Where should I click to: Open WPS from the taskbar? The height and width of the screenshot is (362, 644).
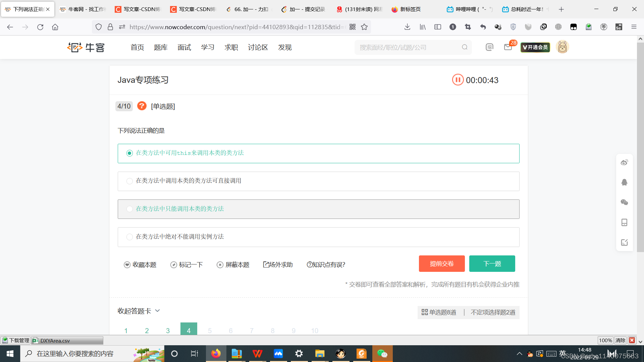(x=258, y=353)
